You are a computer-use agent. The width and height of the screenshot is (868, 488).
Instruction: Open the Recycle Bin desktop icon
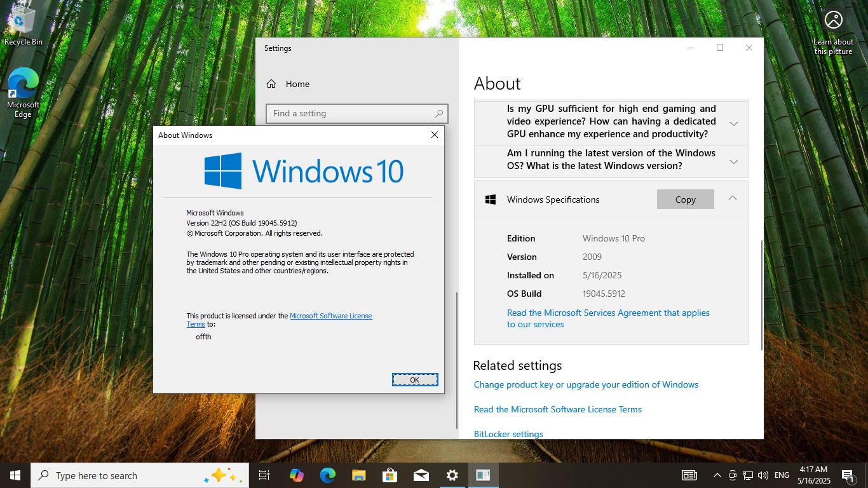pos(24,27)
